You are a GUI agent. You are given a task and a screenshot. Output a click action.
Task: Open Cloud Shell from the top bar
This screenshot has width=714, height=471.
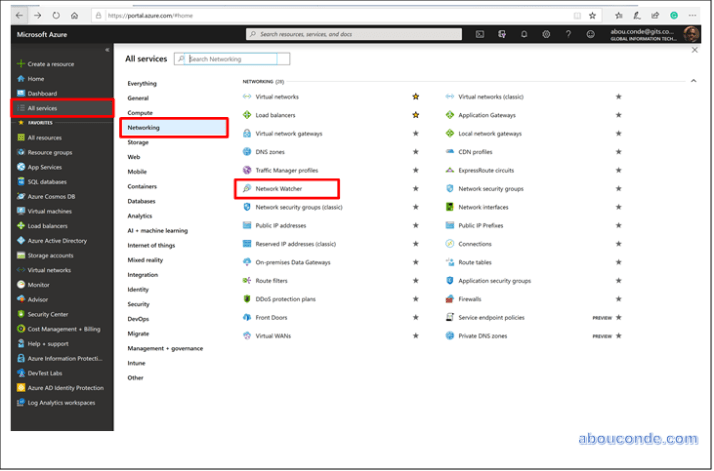[480, 34]
